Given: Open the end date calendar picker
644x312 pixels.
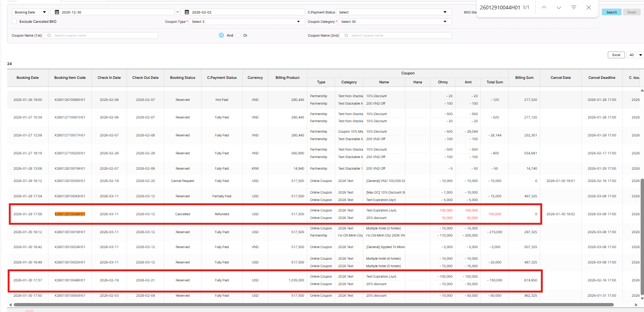Looking at the screenshot, I should click(187, 12).
